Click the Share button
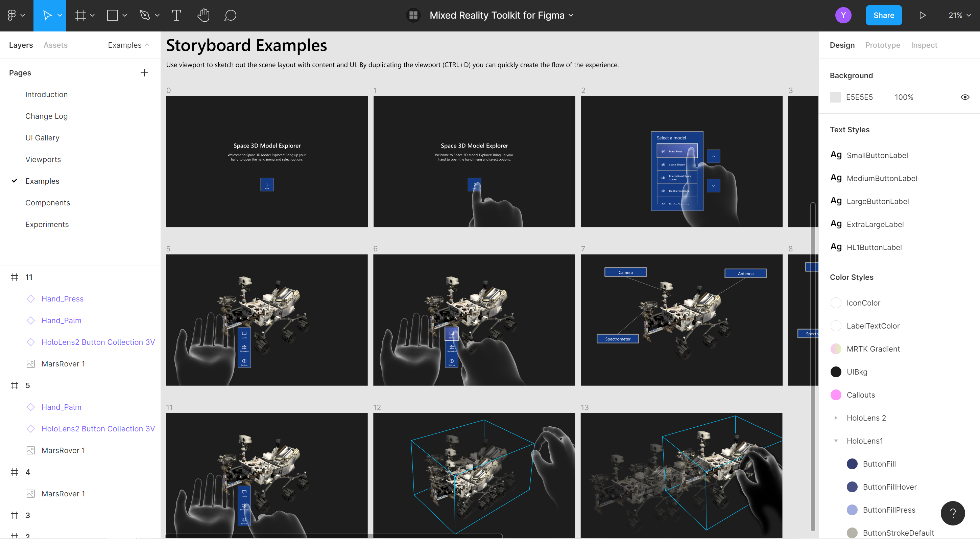Screen dimensions: 980x539 point(884,15)
